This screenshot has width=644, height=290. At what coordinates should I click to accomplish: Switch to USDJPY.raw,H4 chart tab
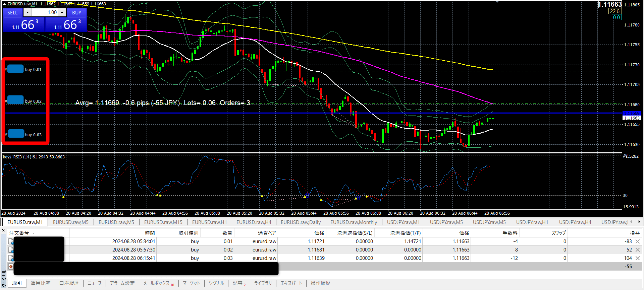[x=575, y=222]
